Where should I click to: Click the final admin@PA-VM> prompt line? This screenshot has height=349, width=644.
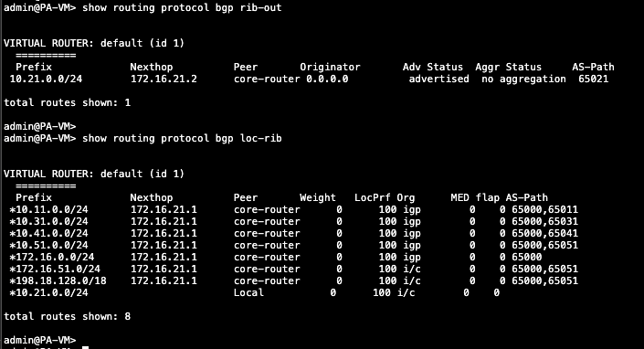coord(40,341)
